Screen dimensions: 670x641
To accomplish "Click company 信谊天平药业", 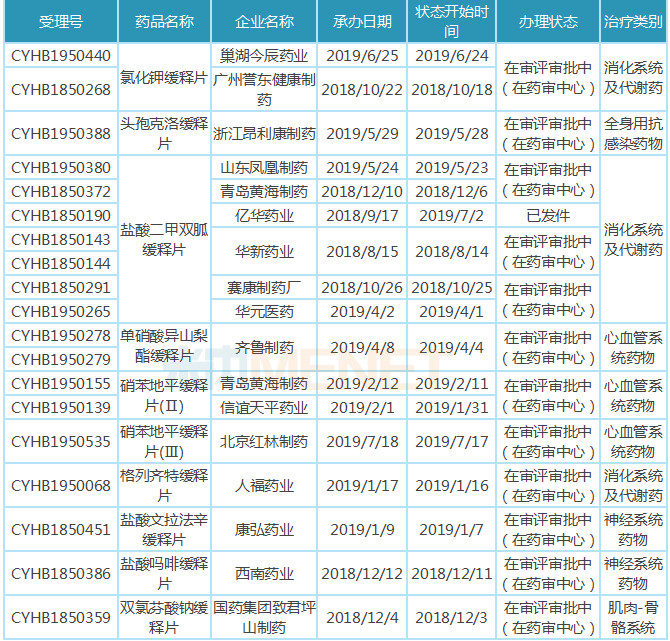I will (x=264, y=407).
